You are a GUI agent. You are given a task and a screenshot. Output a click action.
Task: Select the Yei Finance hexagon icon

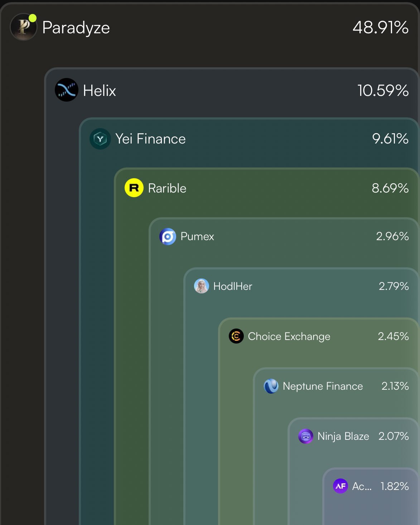click(100, 139)
